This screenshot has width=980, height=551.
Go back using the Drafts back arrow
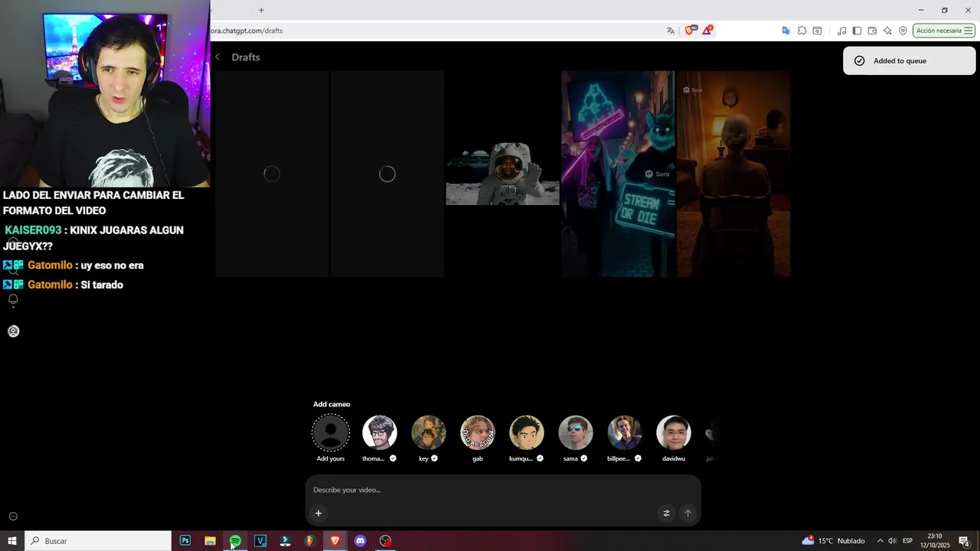217,57
